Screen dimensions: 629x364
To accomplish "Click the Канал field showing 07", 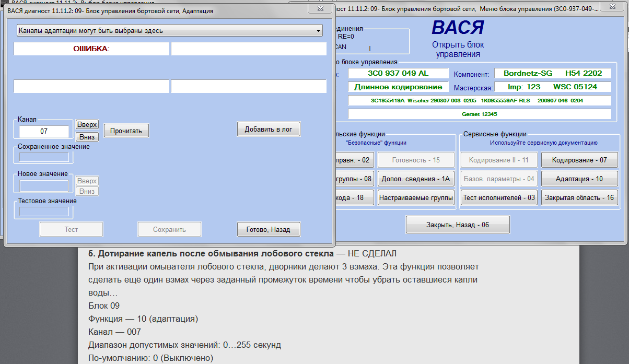I will pos(44,132).
